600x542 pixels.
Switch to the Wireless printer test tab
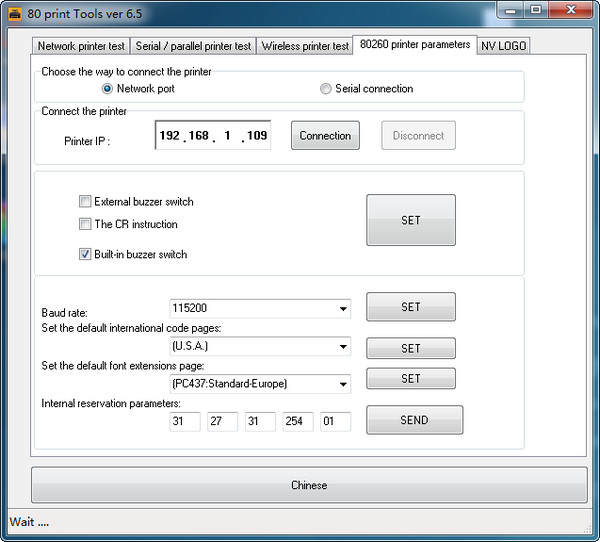coord(305,46)
